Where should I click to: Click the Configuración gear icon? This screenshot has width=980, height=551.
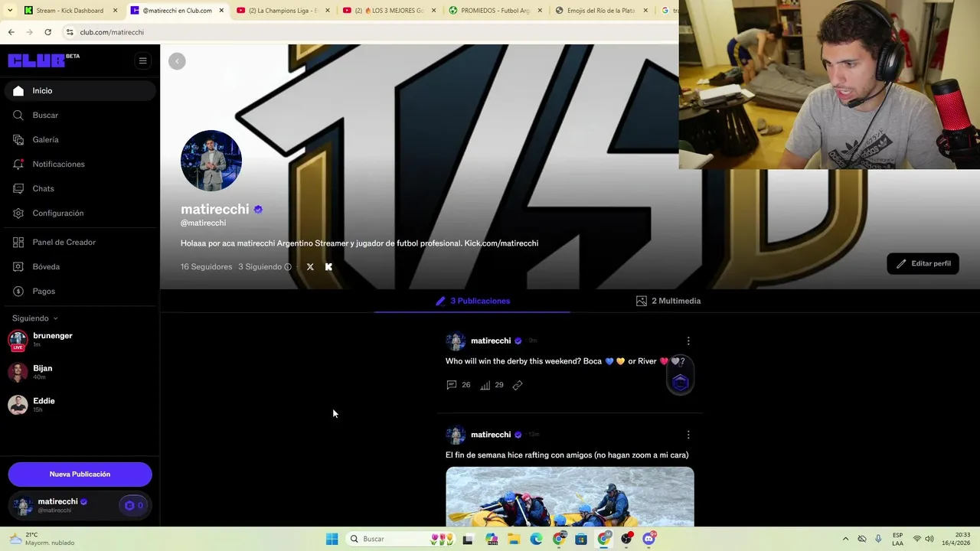[x=18, y=213]
